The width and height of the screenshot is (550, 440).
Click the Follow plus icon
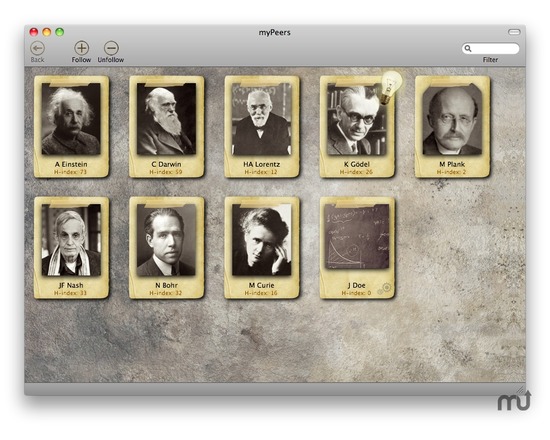[x=81, y=48]
